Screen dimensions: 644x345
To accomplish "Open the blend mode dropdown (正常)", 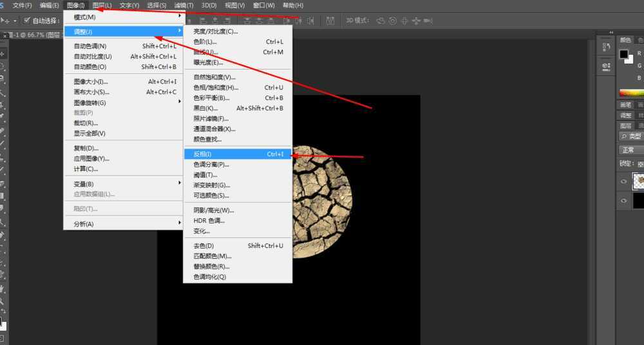I will (630, 150).
